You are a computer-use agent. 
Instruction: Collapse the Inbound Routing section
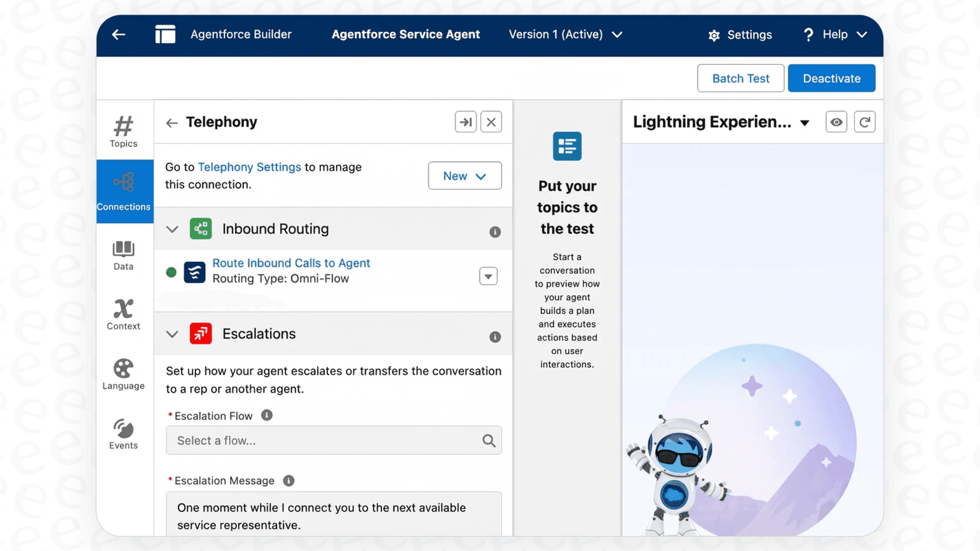[x=172, y=229]
